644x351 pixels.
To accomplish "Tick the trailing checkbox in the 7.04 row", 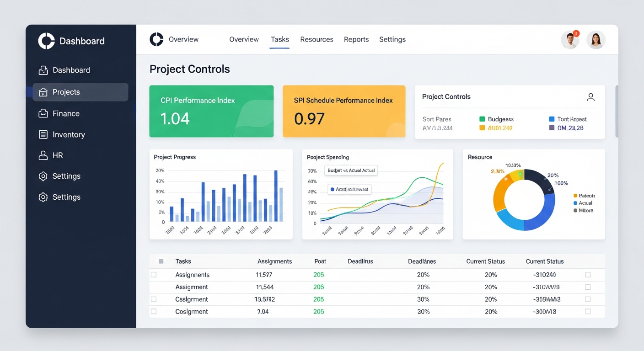I will [x=588, y=311].
